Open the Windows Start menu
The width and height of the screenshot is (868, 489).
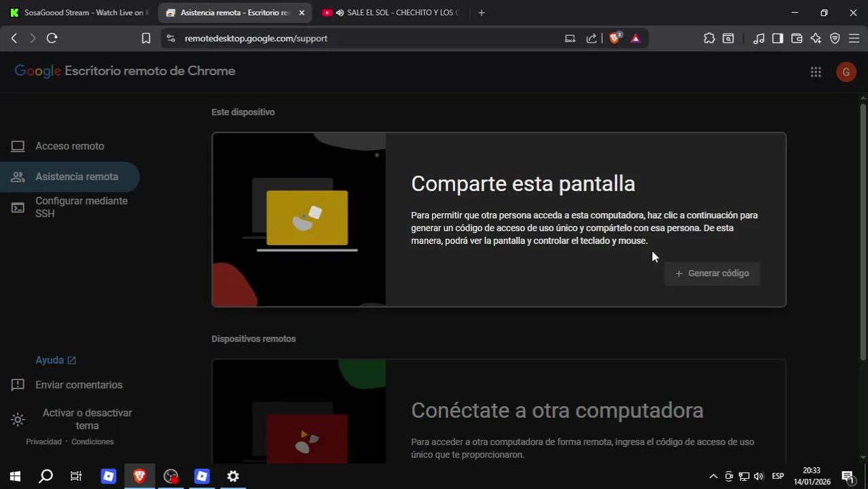point(15,476)
